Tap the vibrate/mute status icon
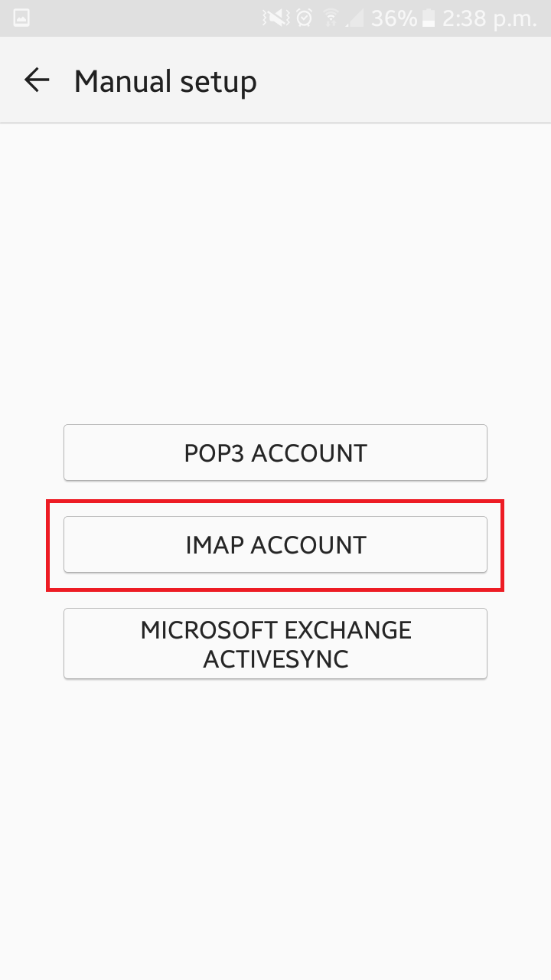Image resolution: width=551 pixels, height=980 pixels. (x=277, y=18)
